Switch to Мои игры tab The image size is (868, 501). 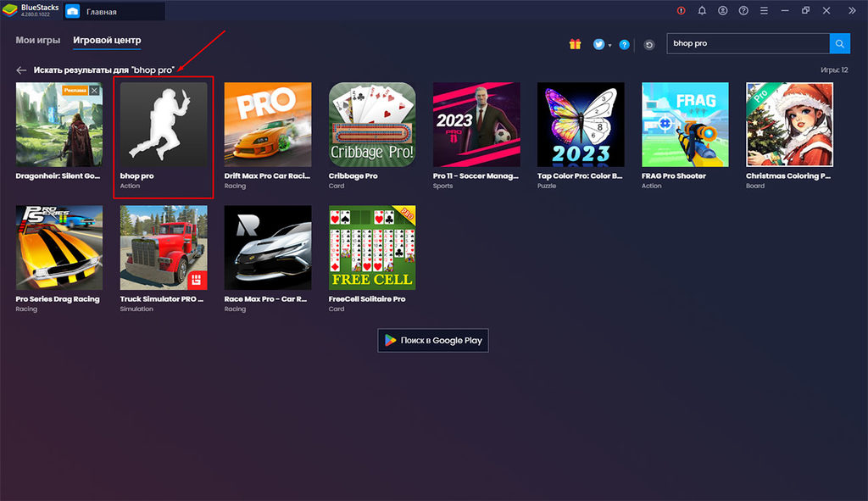click(37, 40)
